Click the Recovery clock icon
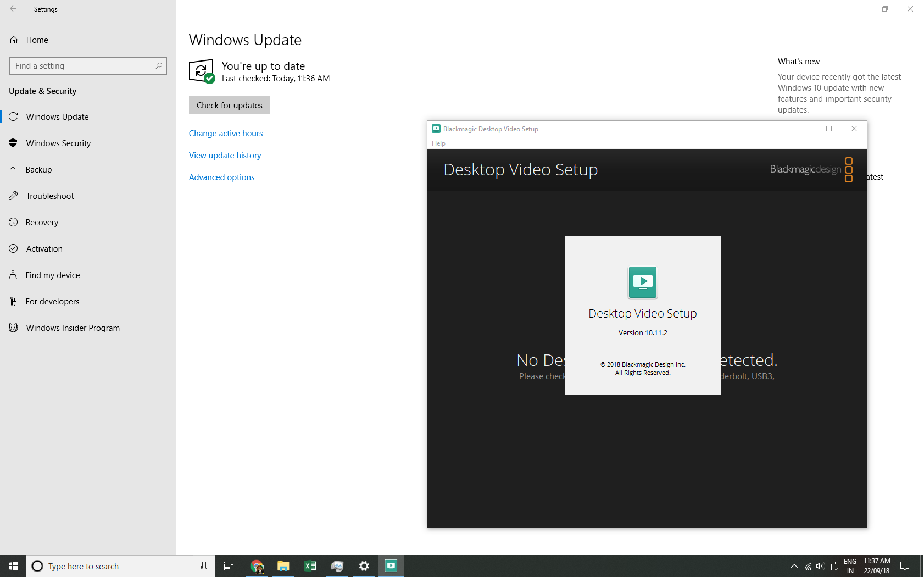924x577 pixels. coord(13,222)
